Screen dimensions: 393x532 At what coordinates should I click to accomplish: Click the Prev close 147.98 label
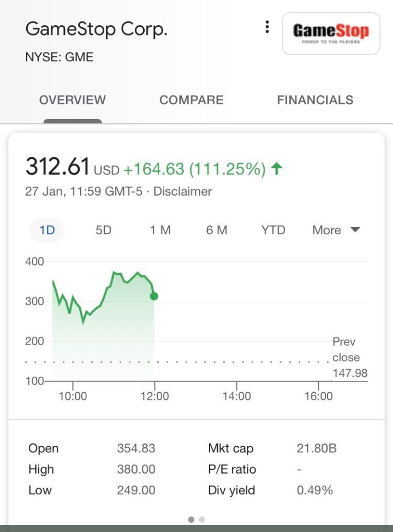[349, 357]
